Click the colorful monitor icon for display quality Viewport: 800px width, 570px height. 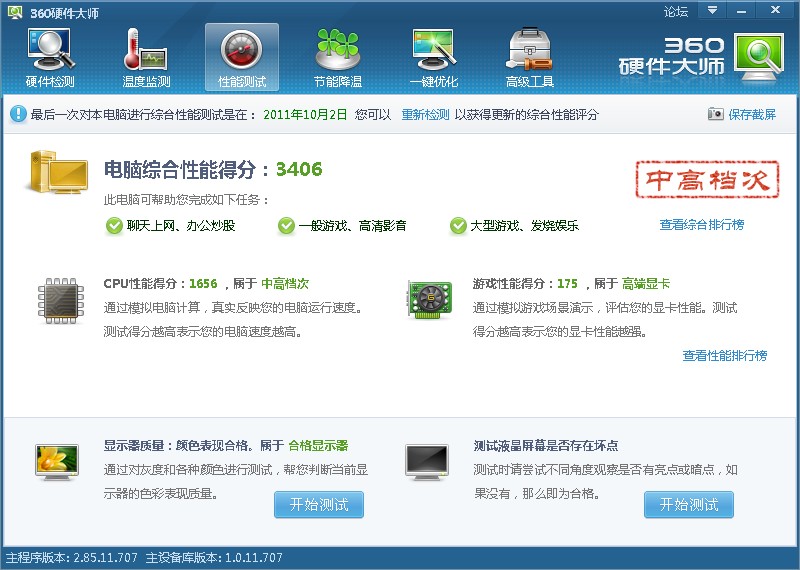point(57,462)
